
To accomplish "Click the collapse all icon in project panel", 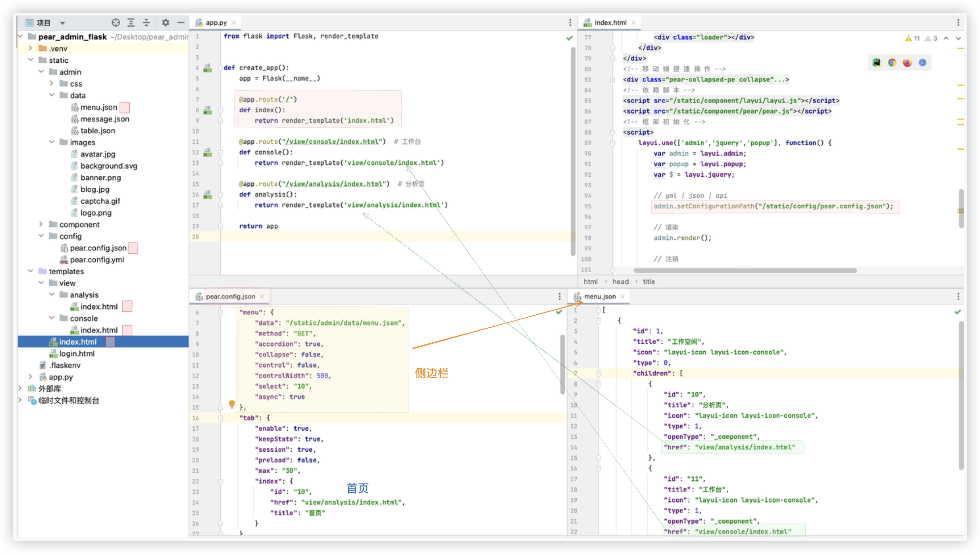I will tap(146, 23).
